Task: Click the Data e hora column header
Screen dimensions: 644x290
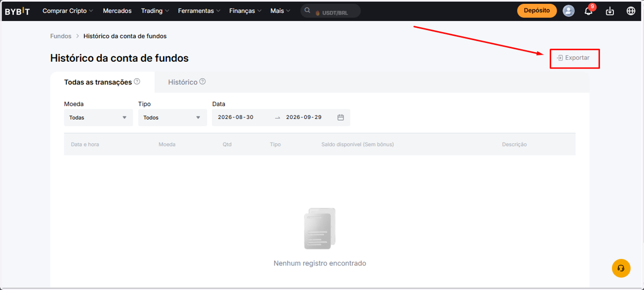Action: click(x=85, y=145)
